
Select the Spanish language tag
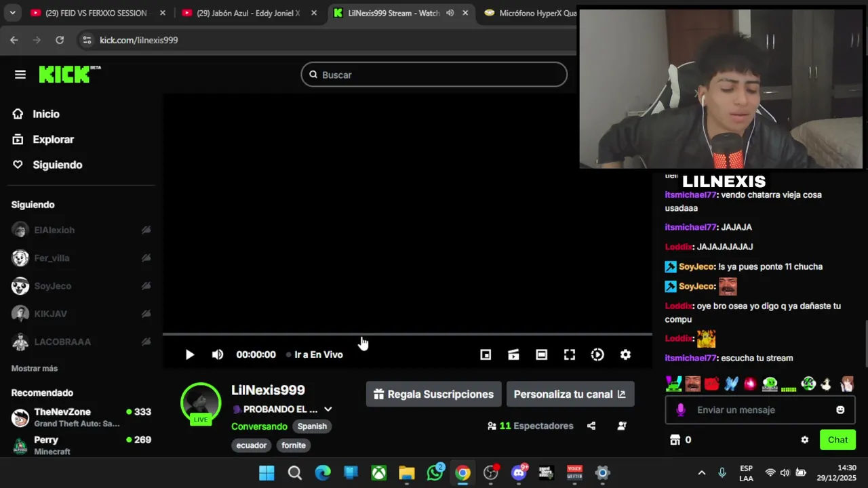coord(312,426)
